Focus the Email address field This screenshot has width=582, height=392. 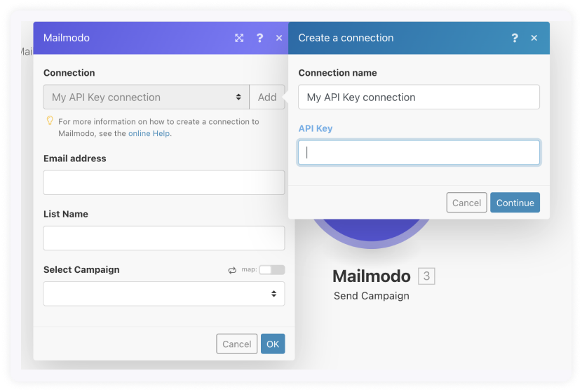point(164,182)
